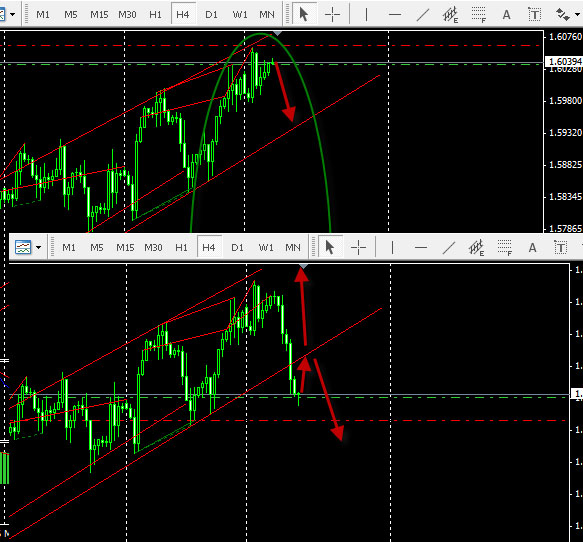Select text tool A in upper toolbar

point(506,14)
